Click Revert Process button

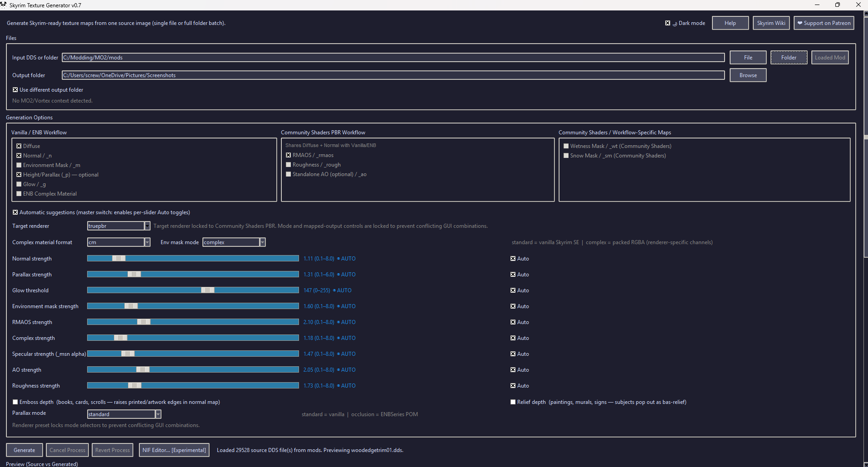(113, 450)
